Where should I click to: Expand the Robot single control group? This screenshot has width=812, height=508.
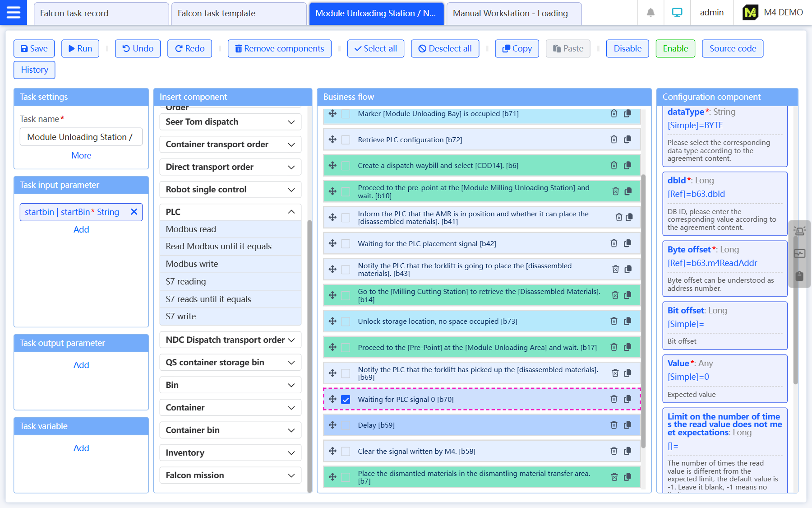tap(291, 190)
